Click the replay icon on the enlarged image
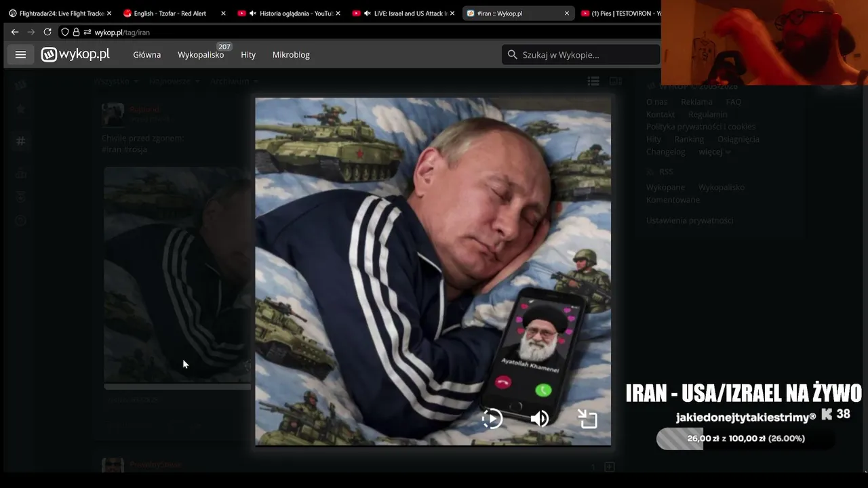This screenshot has width=868, height=488. point(492,419)
